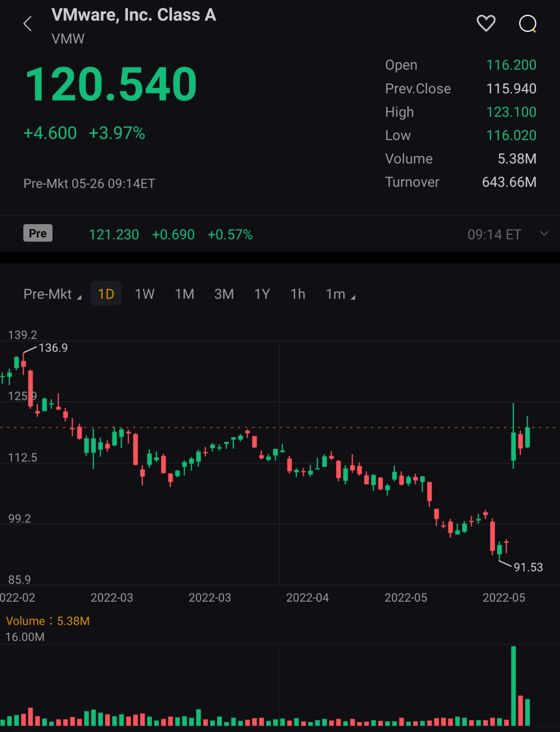
Task: Tap the 91.53 low marker on chart
Action: [x=528, y=567]
